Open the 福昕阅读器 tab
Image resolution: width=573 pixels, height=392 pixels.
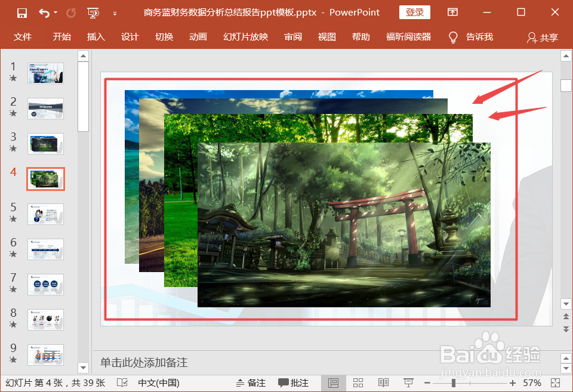[x=408, y=37]
